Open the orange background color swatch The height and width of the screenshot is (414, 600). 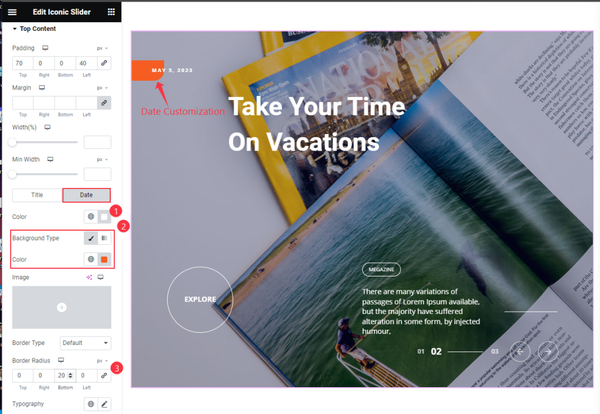pyautogui.click(x=104, y=259)
